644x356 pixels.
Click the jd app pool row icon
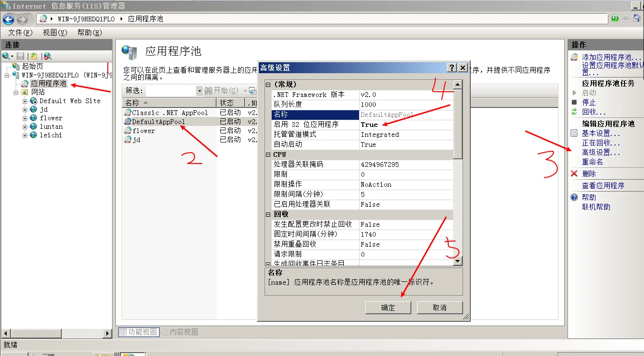click(x=128, y=140)
